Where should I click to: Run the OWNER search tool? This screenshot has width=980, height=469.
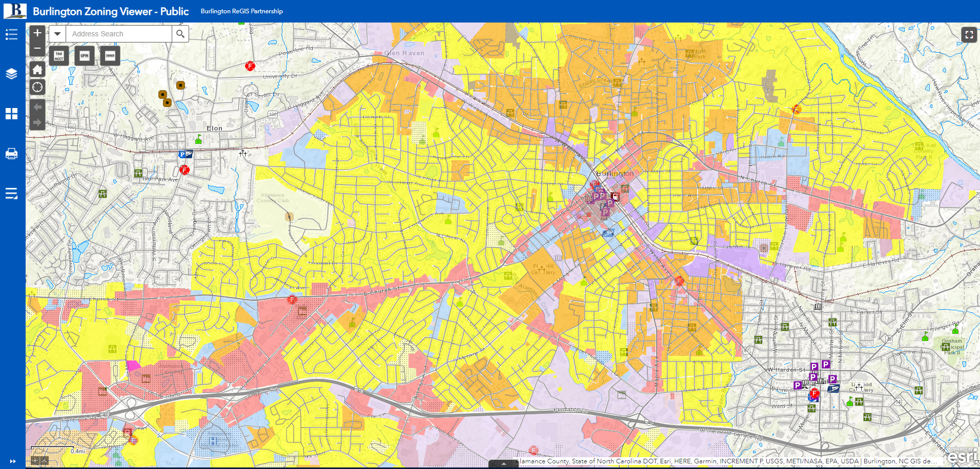tap(110, 56)
